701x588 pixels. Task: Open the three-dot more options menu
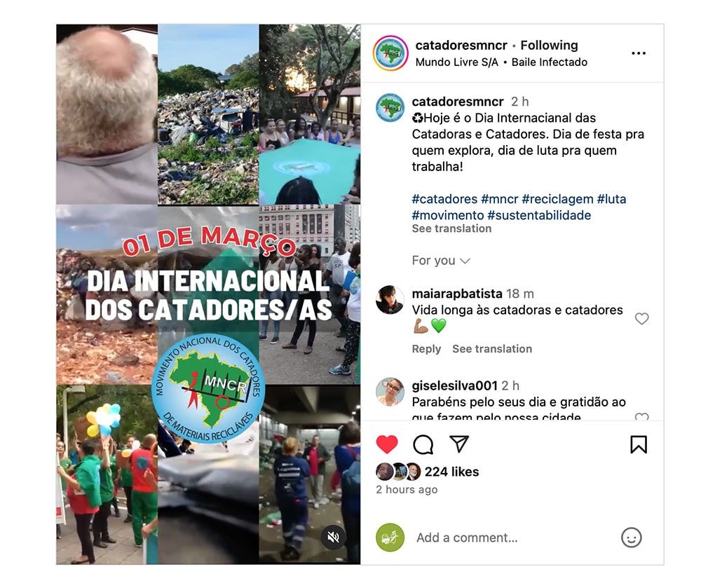[639, 53]
